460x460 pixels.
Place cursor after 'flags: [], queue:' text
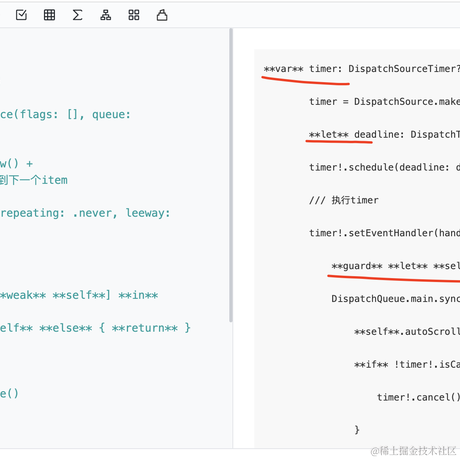click(131, 115)
